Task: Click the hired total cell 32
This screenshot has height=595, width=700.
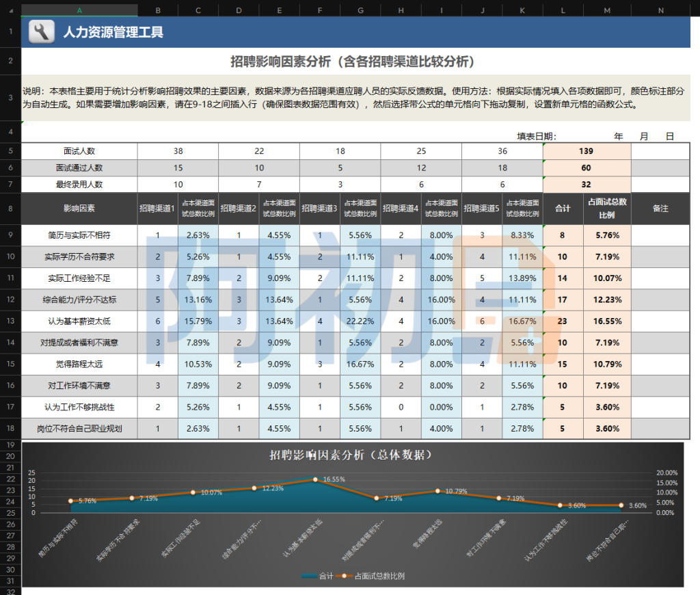Action: (587, 185)
